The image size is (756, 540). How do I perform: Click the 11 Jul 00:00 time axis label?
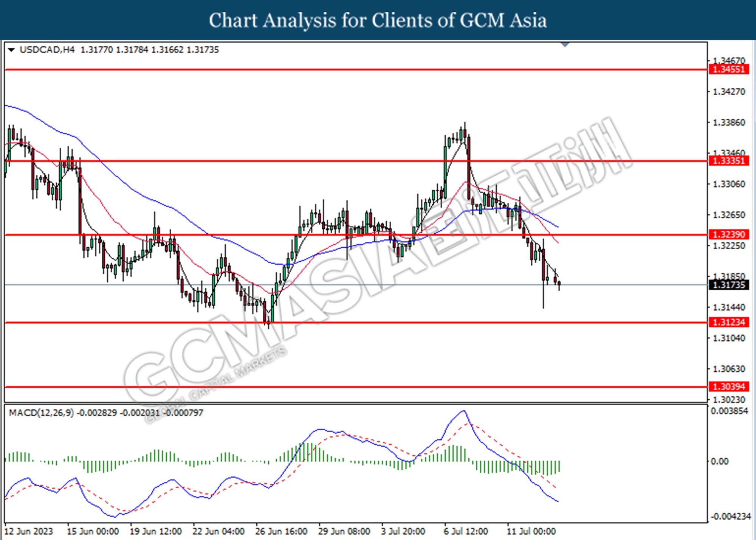pyautogui.click(x=531, y=531)
